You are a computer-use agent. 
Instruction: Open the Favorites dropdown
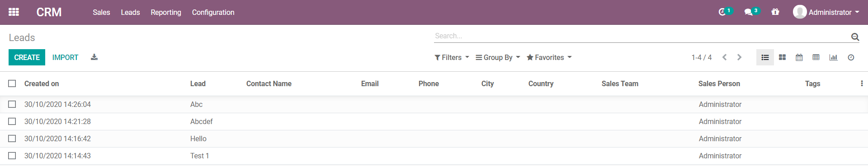click(x=549, y=57)
